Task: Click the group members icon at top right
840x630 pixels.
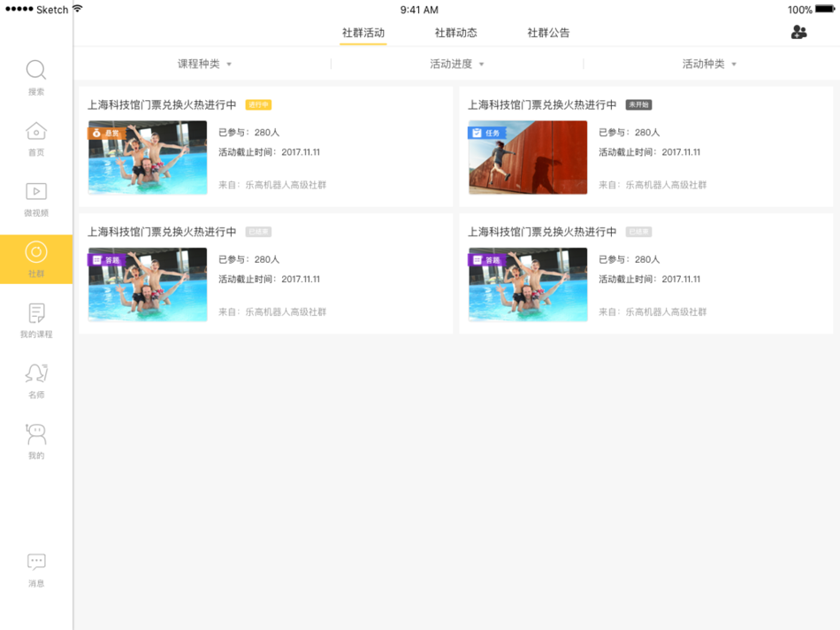Action: 798,32
